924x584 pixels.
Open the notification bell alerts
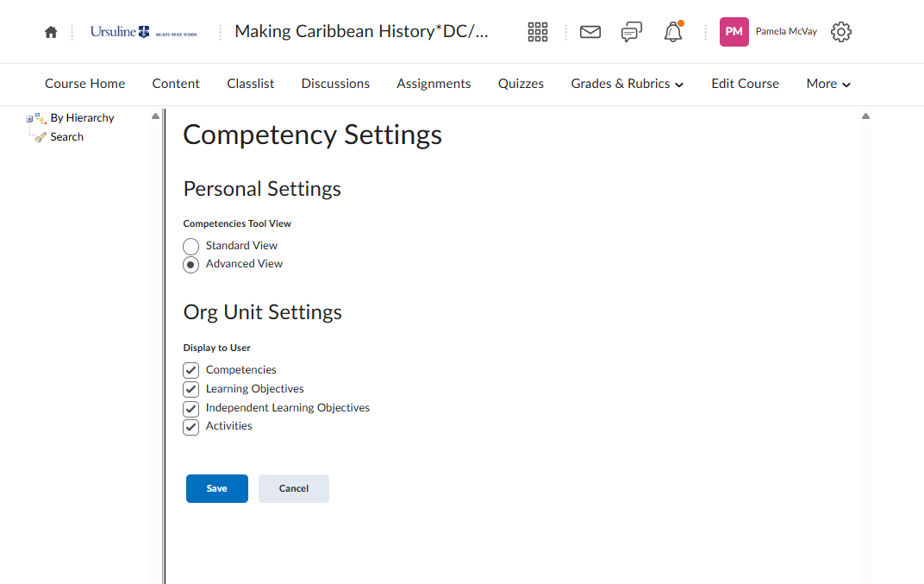tap(673, 32)
